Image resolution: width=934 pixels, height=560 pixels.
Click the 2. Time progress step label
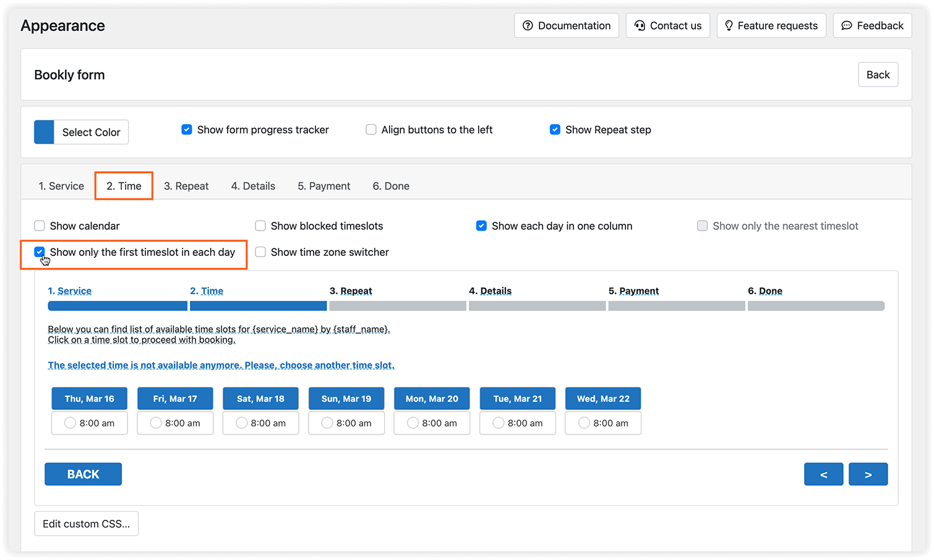[x=207, y=291]
